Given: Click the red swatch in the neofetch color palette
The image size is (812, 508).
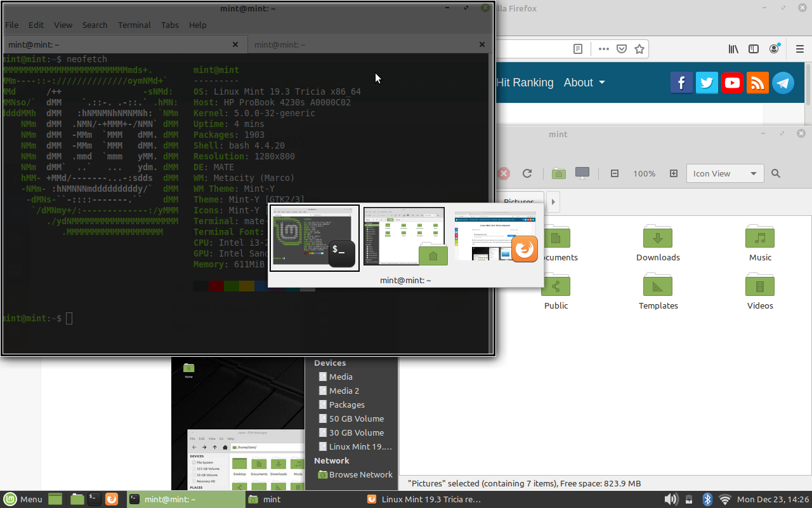Looking at the screenshot, I should (x=216, y=286).
